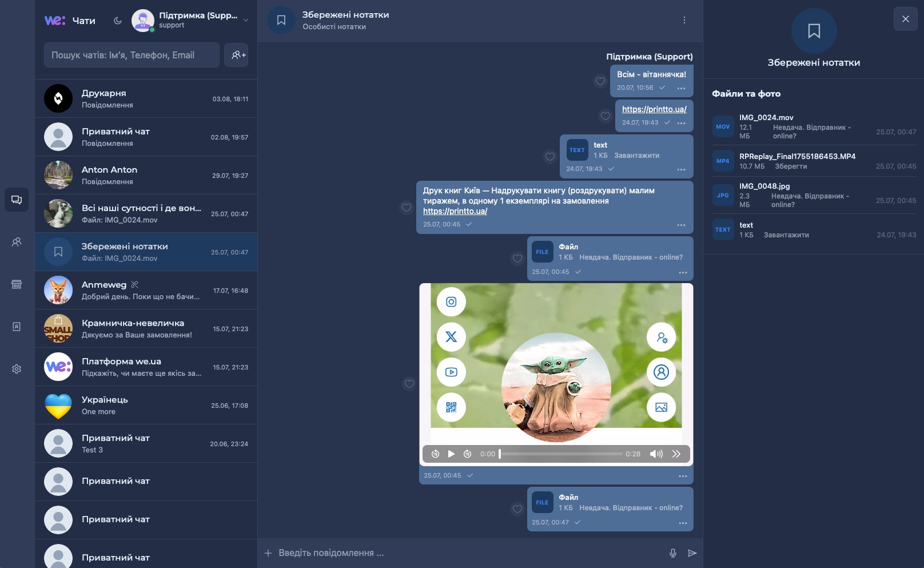Open the https://printto.ua/ link message
The image size is (924, 568).
click(x=654, y=109)
